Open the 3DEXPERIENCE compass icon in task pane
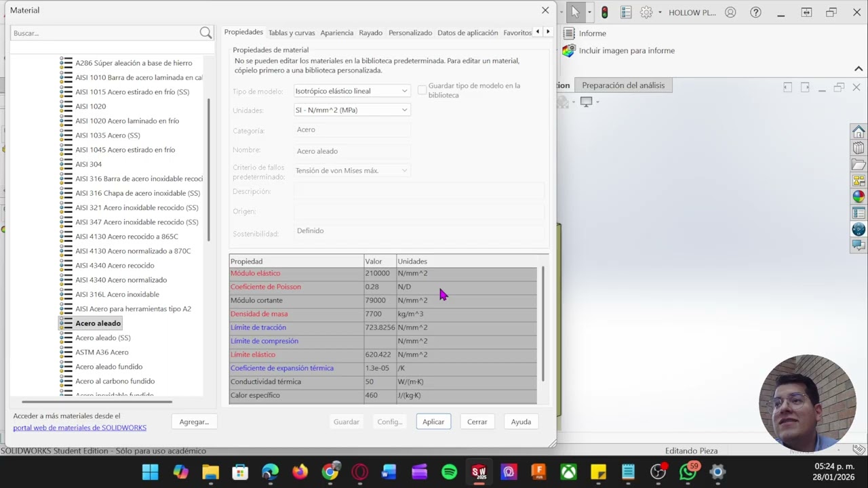 (x=859, y=230)
